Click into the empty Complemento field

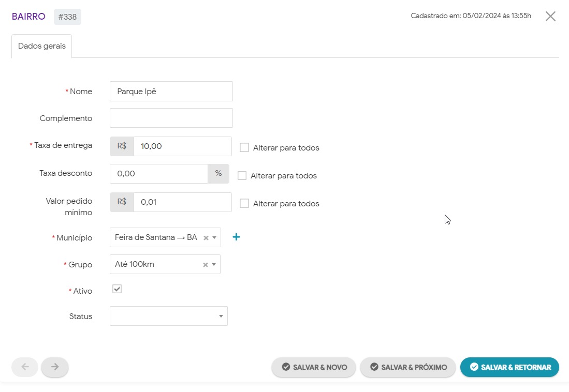[x=171, y=118]
